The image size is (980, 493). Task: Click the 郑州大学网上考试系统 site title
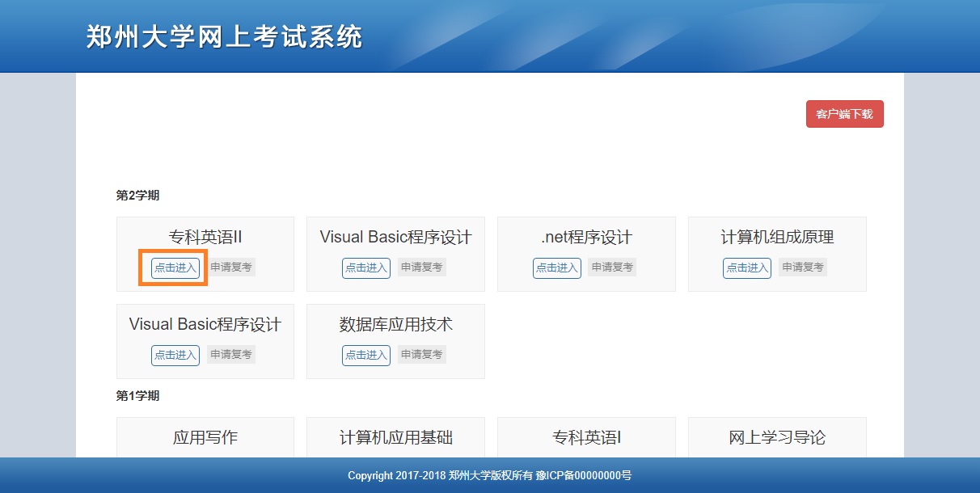224,37
